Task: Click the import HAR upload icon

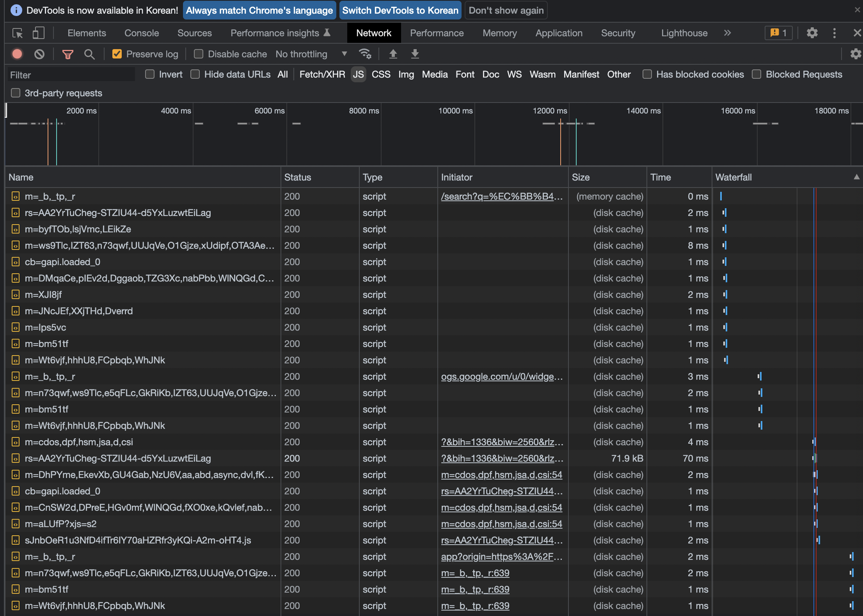Action: tap(393, 54)
